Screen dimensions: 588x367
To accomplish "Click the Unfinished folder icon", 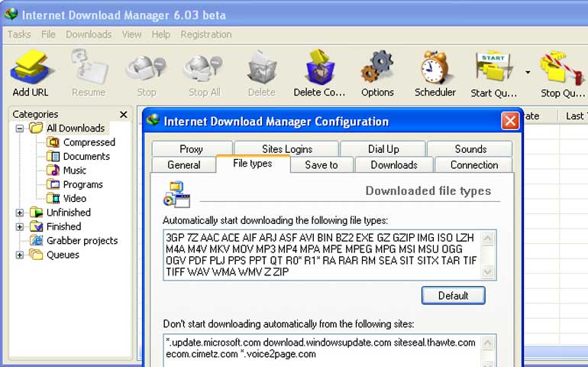I will click(36, 213).
